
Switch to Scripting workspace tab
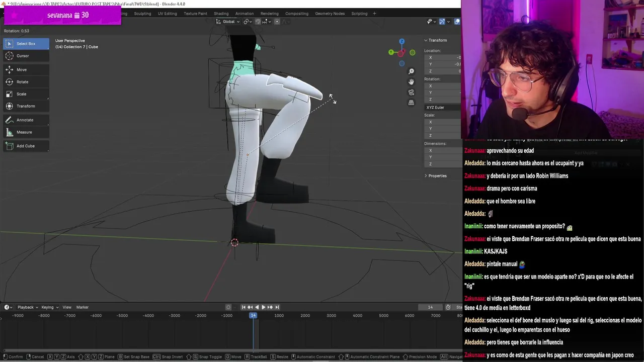pos(359,14)
